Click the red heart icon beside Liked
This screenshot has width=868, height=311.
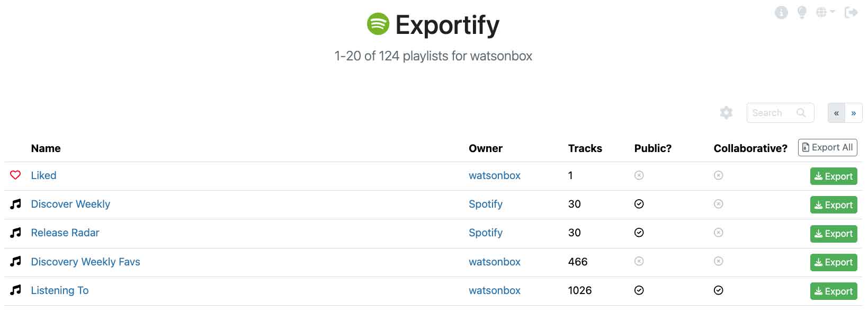pos(15,175)
